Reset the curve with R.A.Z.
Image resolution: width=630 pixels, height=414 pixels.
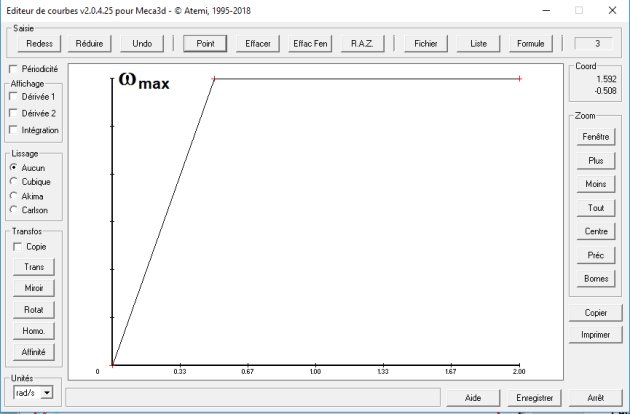click(x=362, y=43)
